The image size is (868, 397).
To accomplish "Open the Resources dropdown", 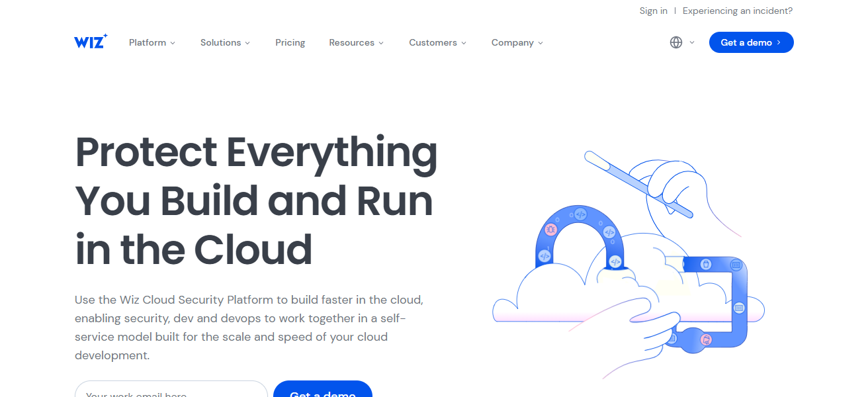I will pos(356,42).
